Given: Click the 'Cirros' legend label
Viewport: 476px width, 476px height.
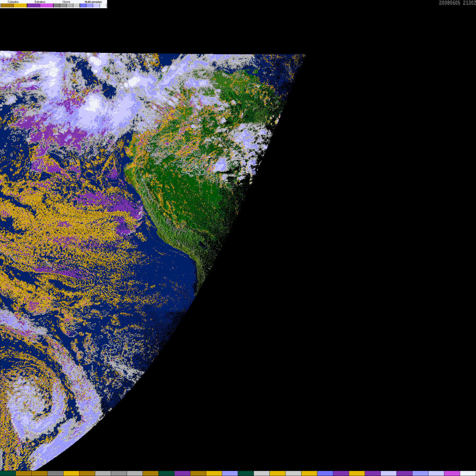Looking at the screenshot, I should coord(66,2).
